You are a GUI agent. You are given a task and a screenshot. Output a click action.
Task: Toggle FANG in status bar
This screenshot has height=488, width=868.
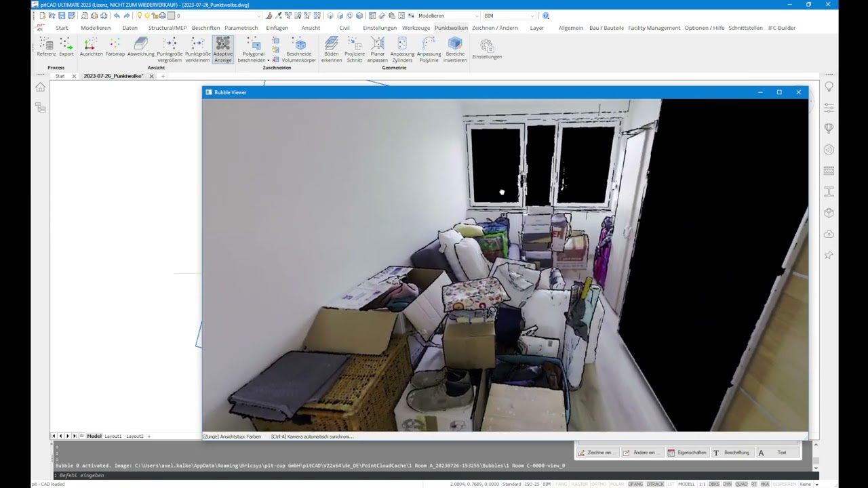561,484
